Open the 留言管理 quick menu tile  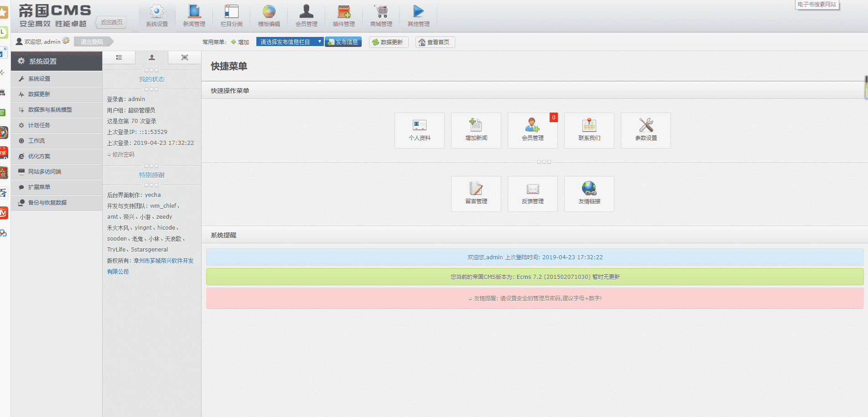click(476, 194)
